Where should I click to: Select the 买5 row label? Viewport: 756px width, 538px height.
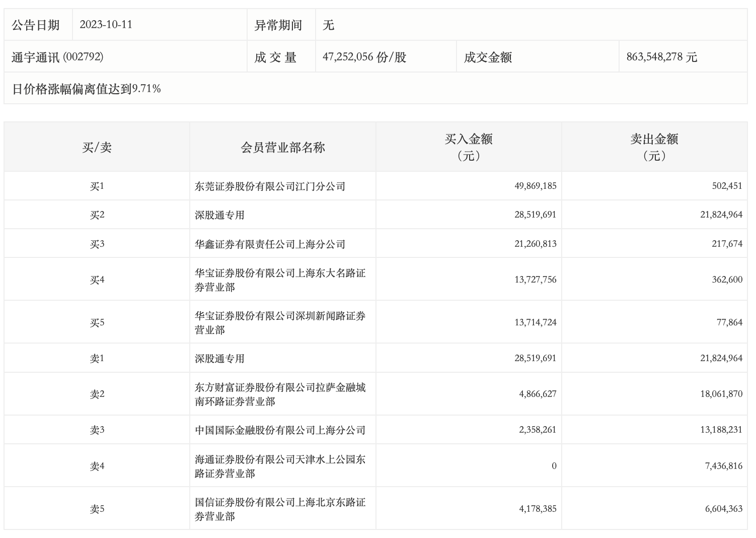(97, 322)
